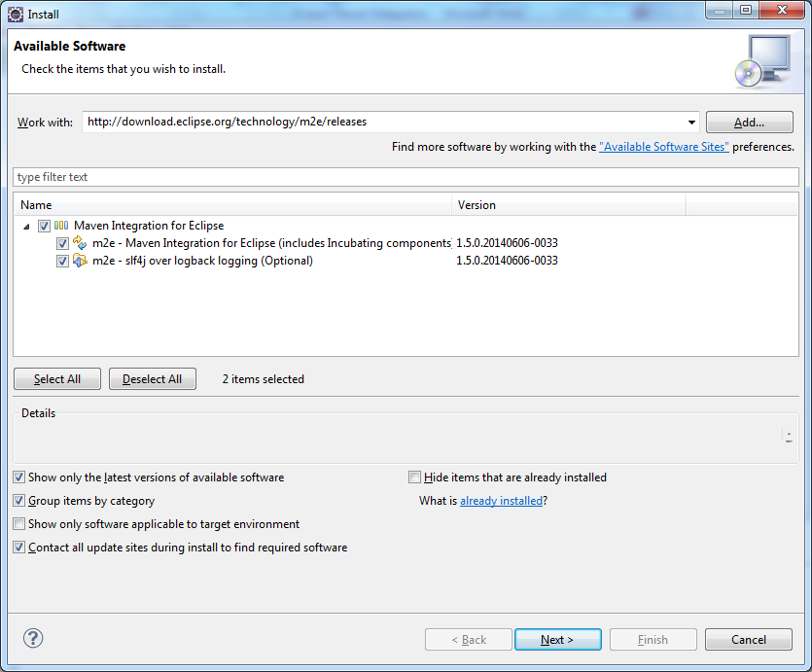Screen dimensions: 812x672
Task: Disable Group items by category
Action: click(x=18, y=500)
